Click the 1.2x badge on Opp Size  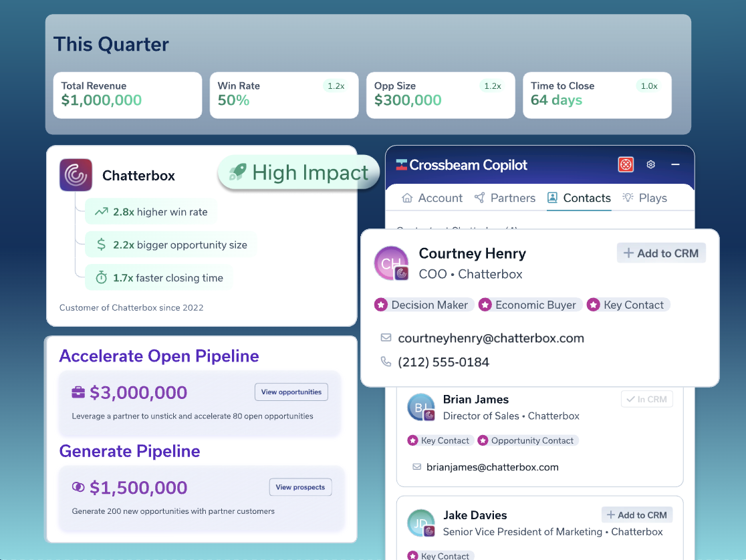493,86
